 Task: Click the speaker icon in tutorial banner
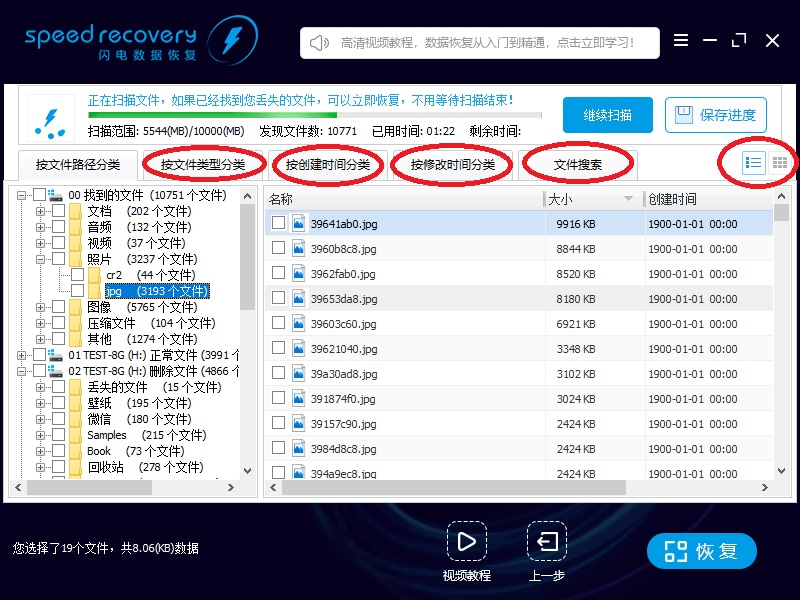click(x=319, y=43)
